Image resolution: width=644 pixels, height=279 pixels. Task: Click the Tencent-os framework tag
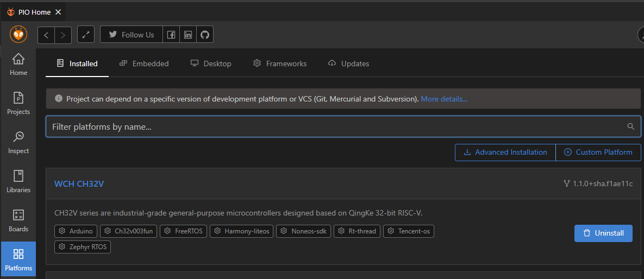coord(409,231)
